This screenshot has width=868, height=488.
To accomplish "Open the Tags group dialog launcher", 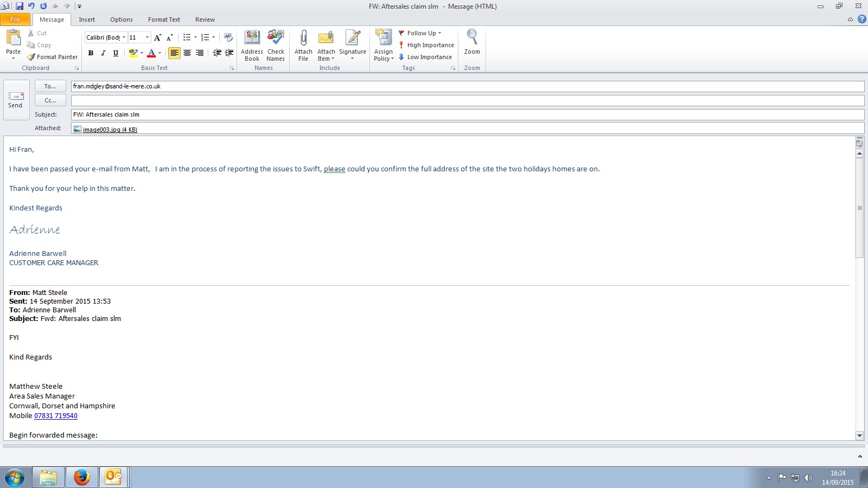I will [453, 68].
